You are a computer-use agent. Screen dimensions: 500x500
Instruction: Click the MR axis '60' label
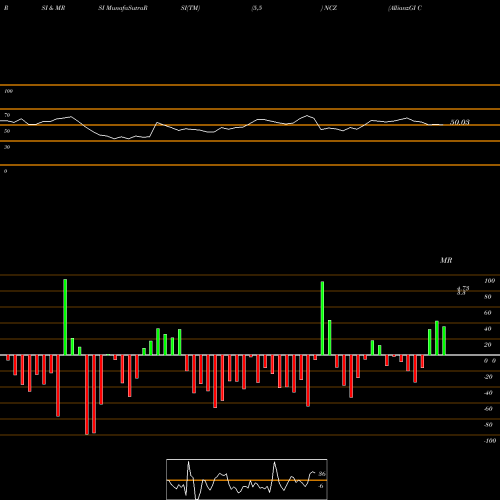click(x=488, y=313)
